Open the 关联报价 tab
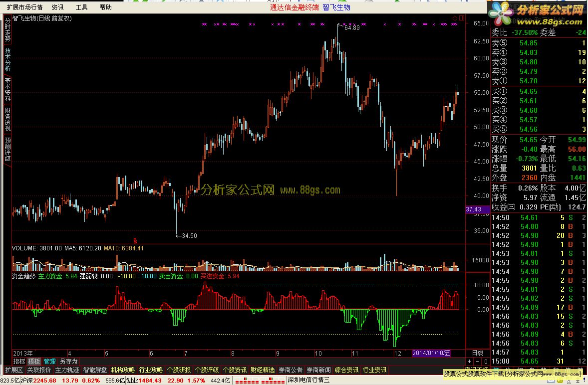Image resolution: width=588 pixels, height=385 pixels. (39, 370)
